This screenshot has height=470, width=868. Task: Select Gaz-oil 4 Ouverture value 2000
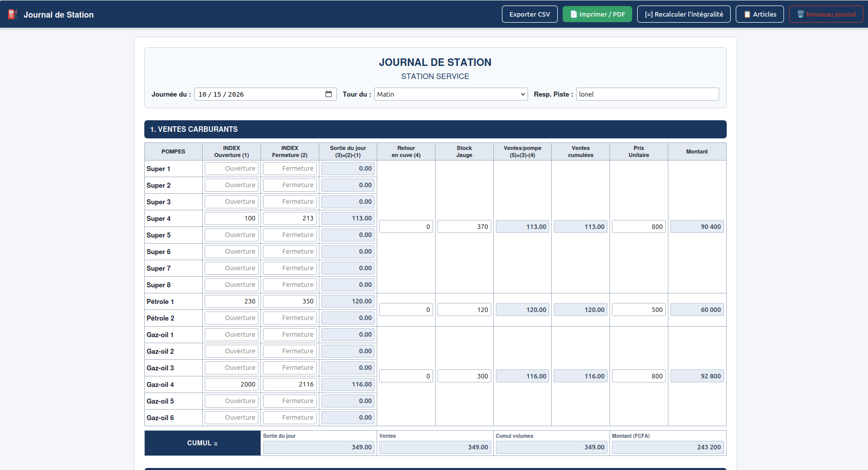pyautogui.click(x=231, y=384)
